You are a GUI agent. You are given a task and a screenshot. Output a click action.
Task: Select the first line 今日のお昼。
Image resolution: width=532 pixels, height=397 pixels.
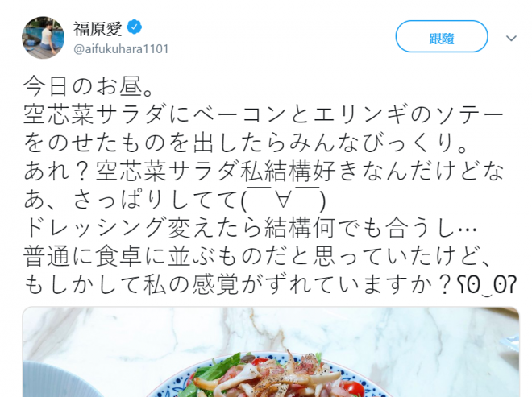tap(89, 86)
